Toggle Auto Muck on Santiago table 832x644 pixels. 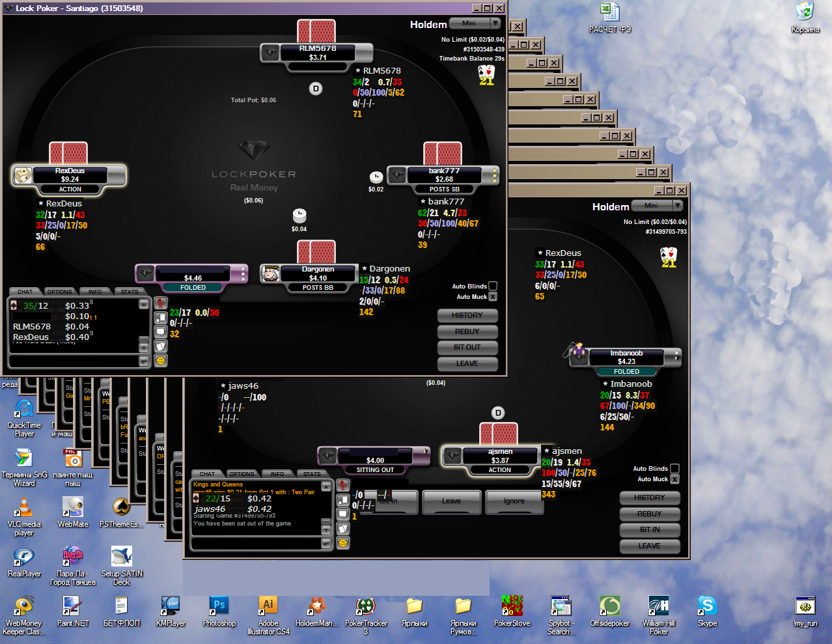(493, 297)
